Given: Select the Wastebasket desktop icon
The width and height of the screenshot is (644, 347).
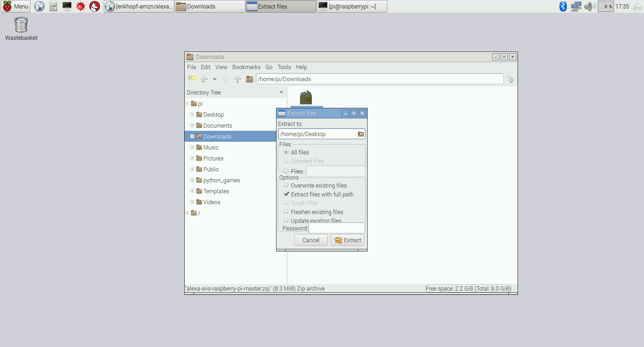Looking at the screenshot, I should [21, 29].
